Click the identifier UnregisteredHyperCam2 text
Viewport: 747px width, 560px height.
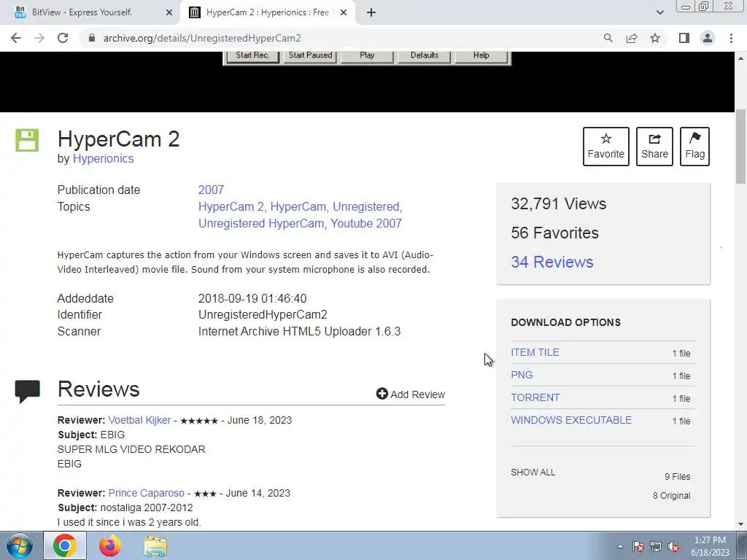263,315
